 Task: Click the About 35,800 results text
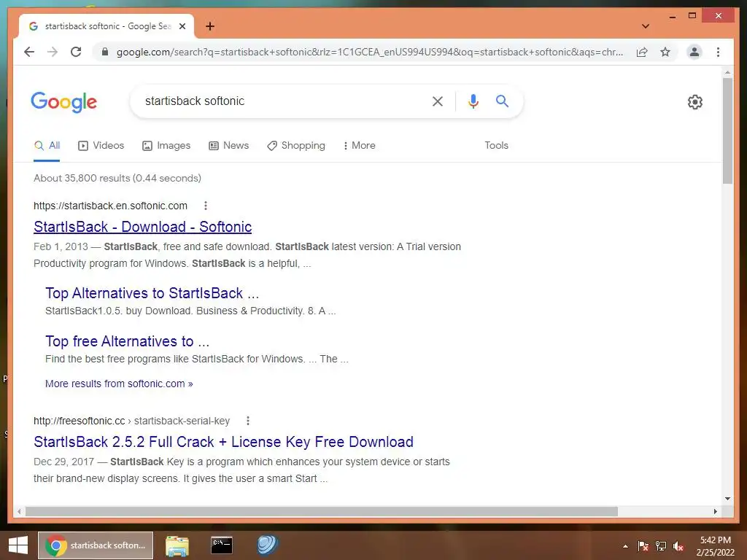click(x=117, y=178)
